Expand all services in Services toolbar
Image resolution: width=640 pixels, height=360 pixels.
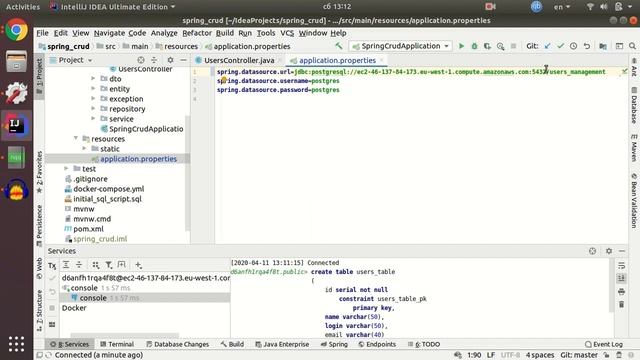click(x=66, y=265)
